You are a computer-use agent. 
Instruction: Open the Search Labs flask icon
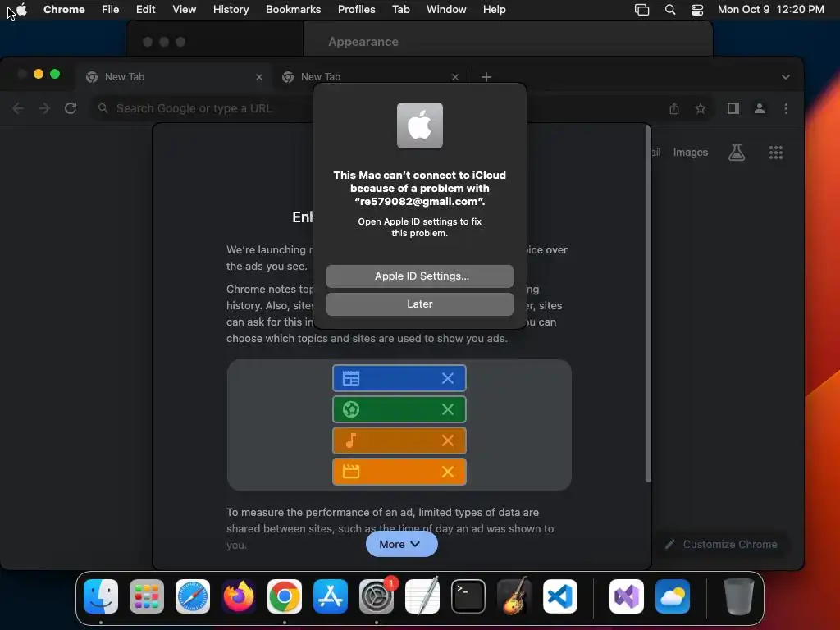pos(737,153)
